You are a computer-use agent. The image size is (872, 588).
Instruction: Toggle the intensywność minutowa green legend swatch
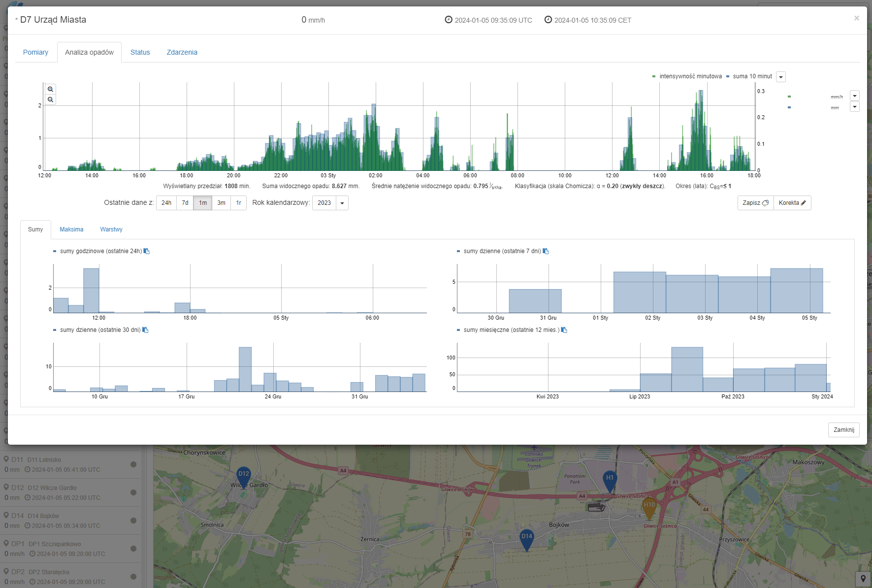tap(654, 76)
